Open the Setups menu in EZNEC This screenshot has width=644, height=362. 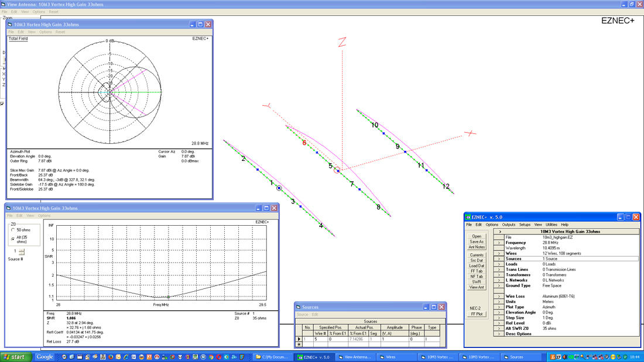click(x=525, y=225)
